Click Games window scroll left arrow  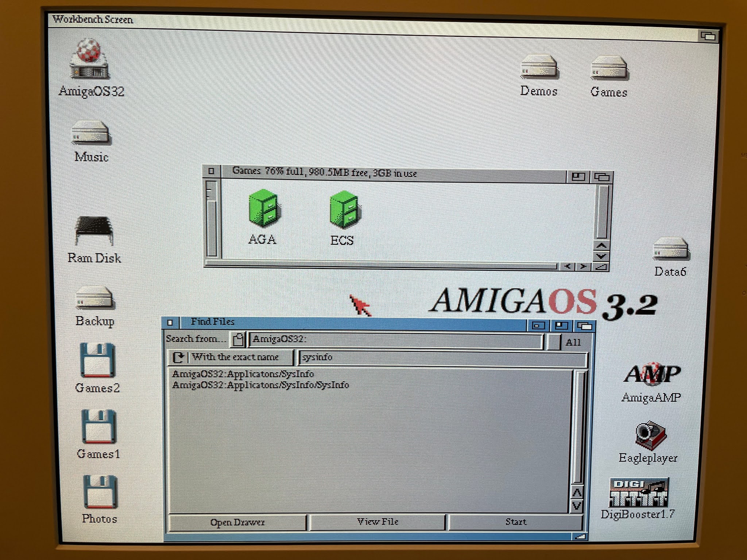click(x=567, y=267)
